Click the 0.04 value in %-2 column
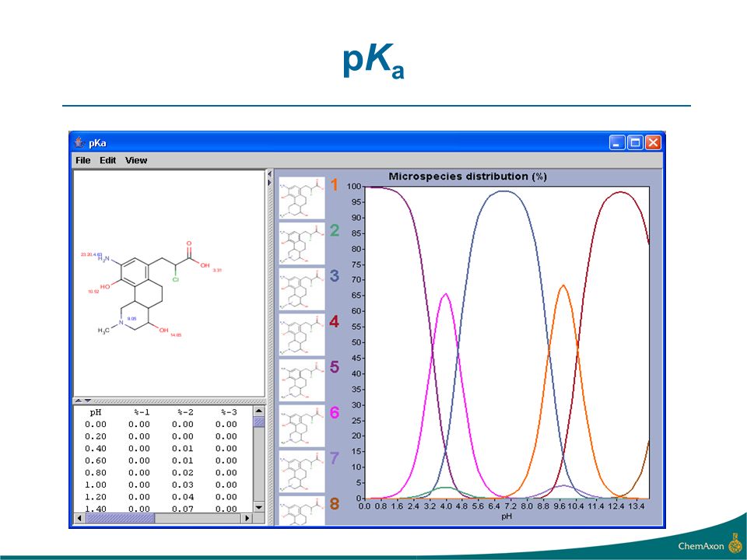The height and width of the screenshot is (560, 747). (x=183, y=497)
